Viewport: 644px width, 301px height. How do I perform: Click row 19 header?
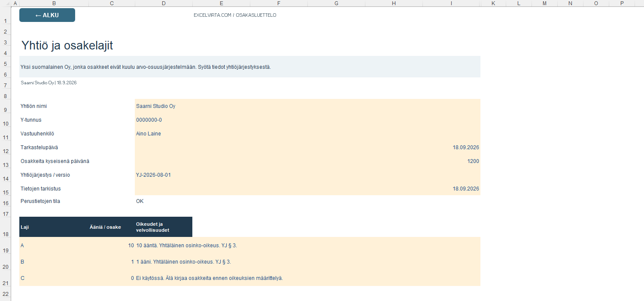coord(6,245)
